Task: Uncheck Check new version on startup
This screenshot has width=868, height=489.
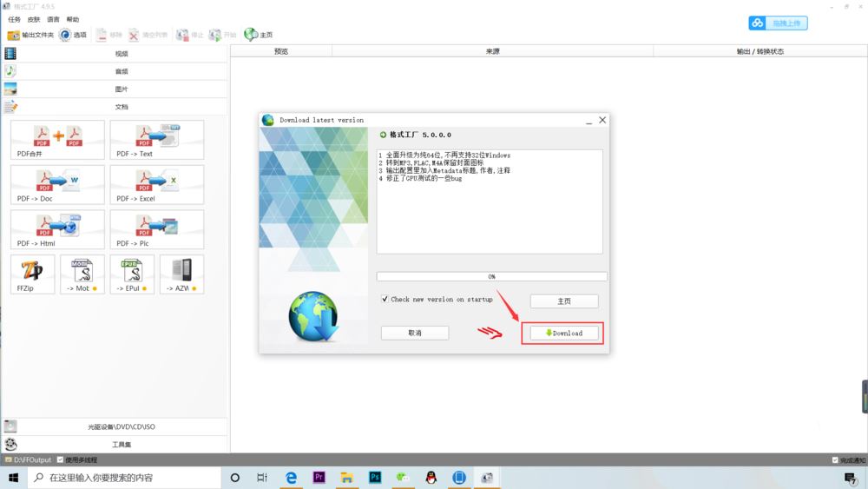Action: tap(385, 299)
